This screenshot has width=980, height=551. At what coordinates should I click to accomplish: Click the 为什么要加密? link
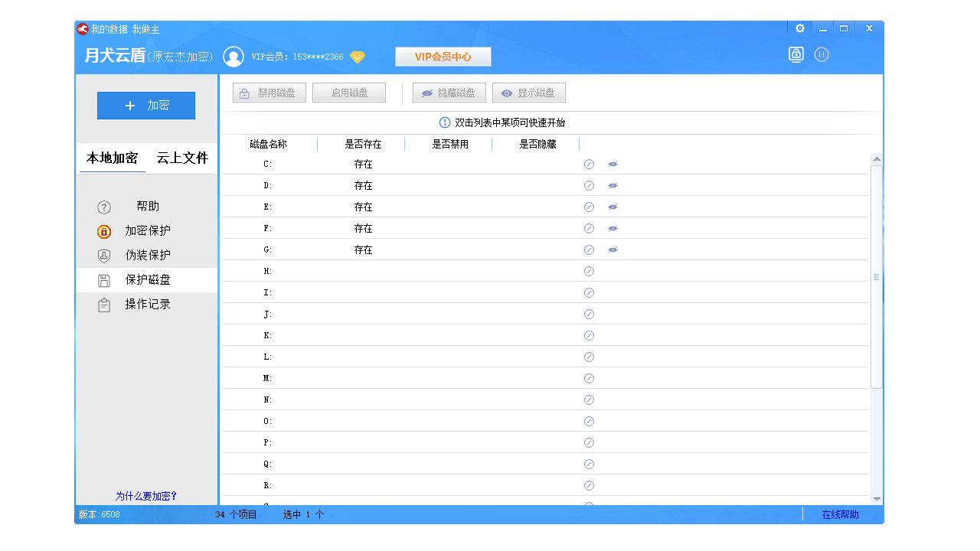[x=145, y=495]
